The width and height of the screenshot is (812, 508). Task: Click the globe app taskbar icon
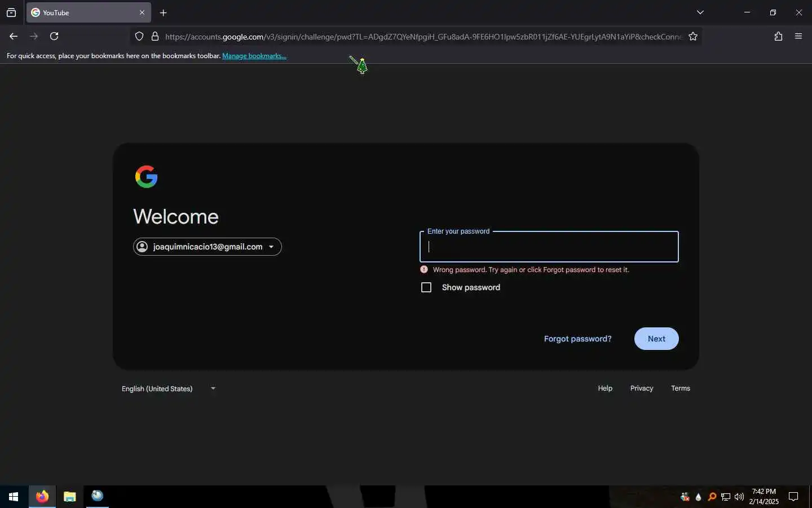click(x=98, y=496)
